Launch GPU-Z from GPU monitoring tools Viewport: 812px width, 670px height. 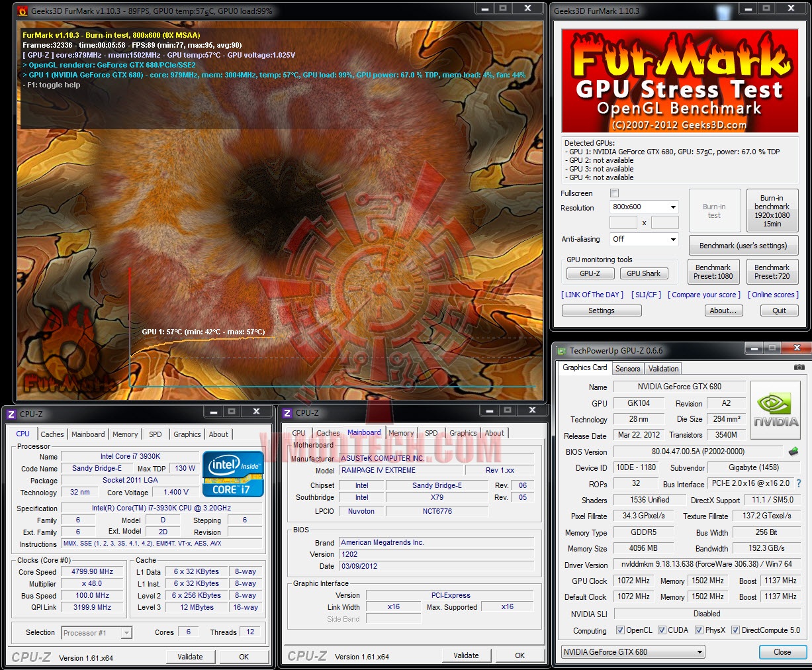click(590, 273)
